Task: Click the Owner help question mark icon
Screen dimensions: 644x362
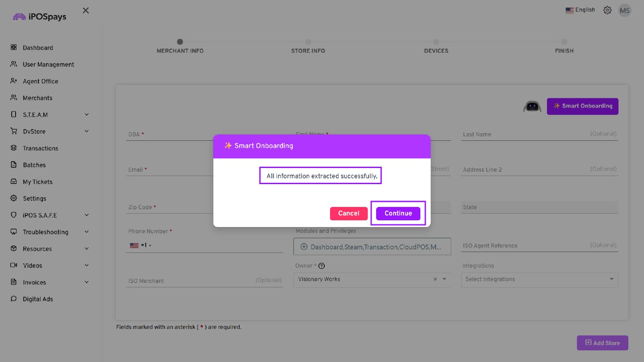Action: [x=321, y=266]
